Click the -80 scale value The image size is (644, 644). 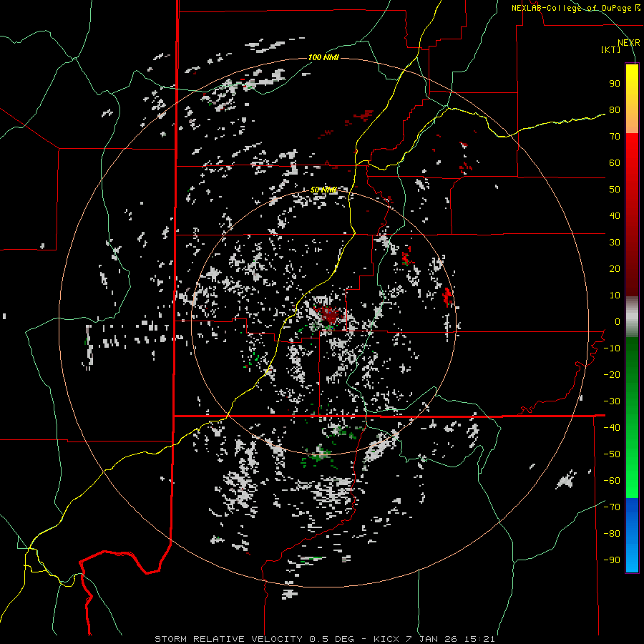point(612,534)
